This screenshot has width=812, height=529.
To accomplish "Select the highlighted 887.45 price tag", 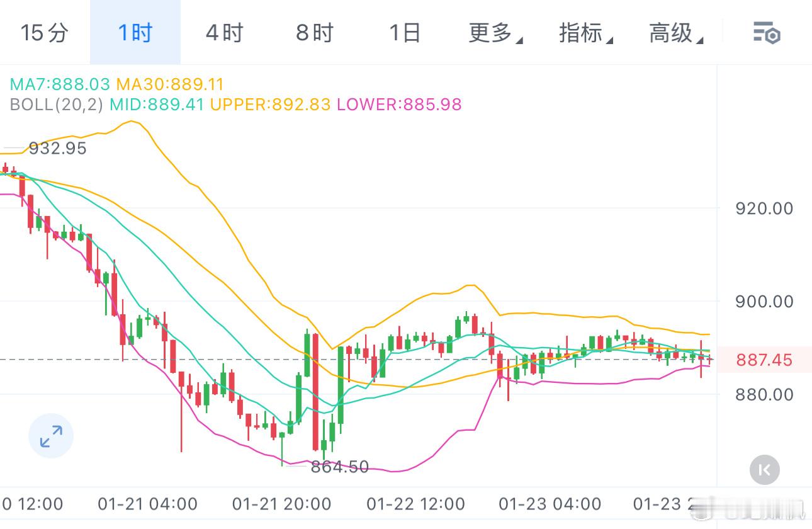I will (764, 360).
